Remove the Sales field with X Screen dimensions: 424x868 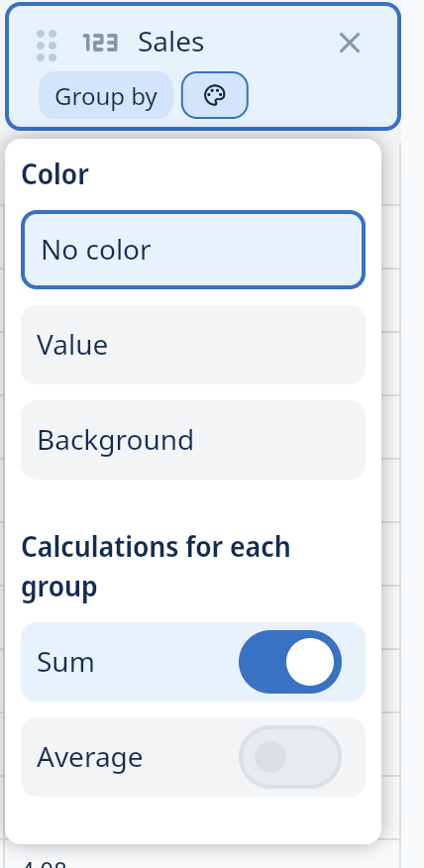click(350, 43)
